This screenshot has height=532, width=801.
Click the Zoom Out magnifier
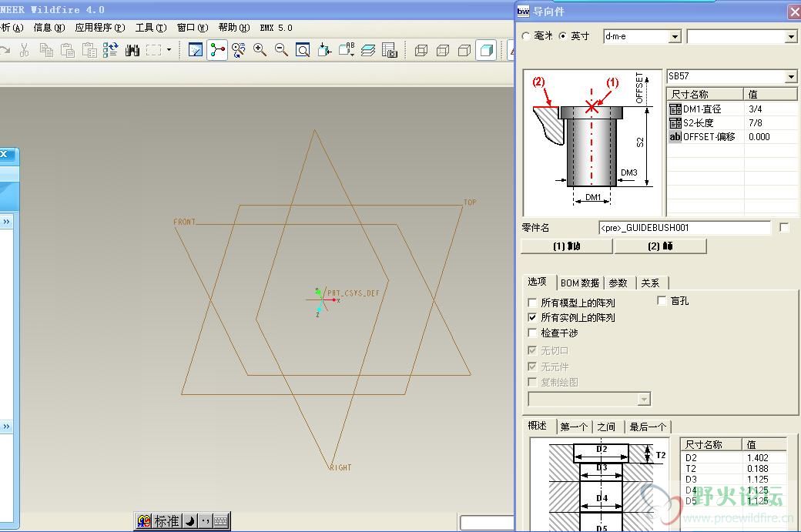coord(281,49)
